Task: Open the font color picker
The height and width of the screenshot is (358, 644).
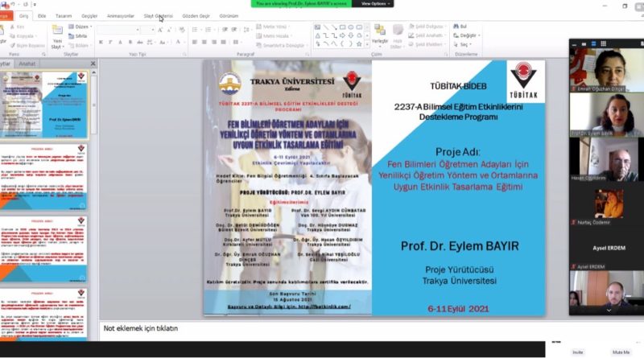Action: (x=180, y=42)
